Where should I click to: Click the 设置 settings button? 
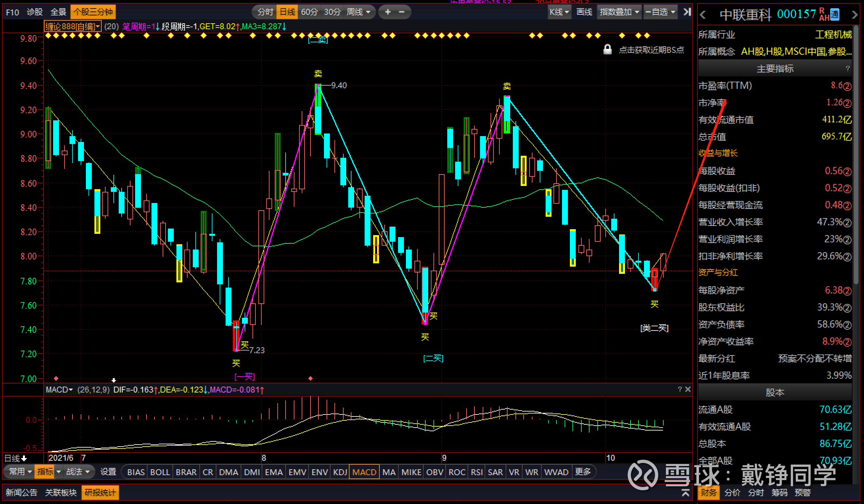point(108,472)
